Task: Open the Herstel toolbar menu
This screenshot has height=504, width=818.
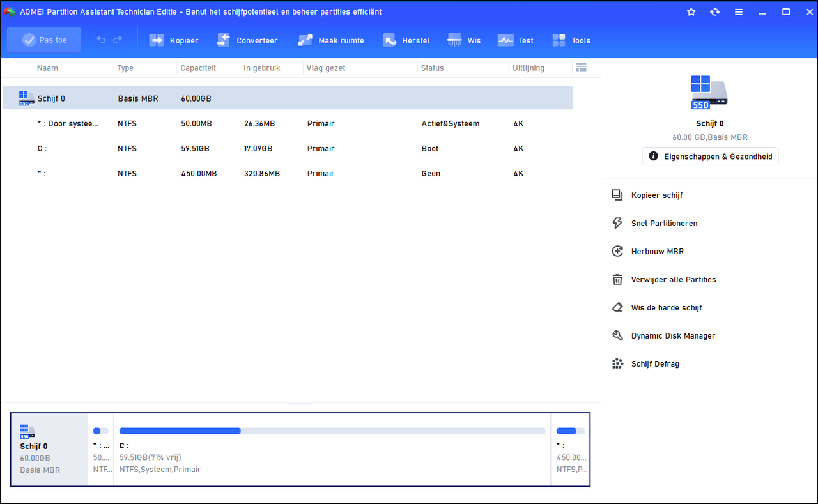Action: tap(406, 40)
